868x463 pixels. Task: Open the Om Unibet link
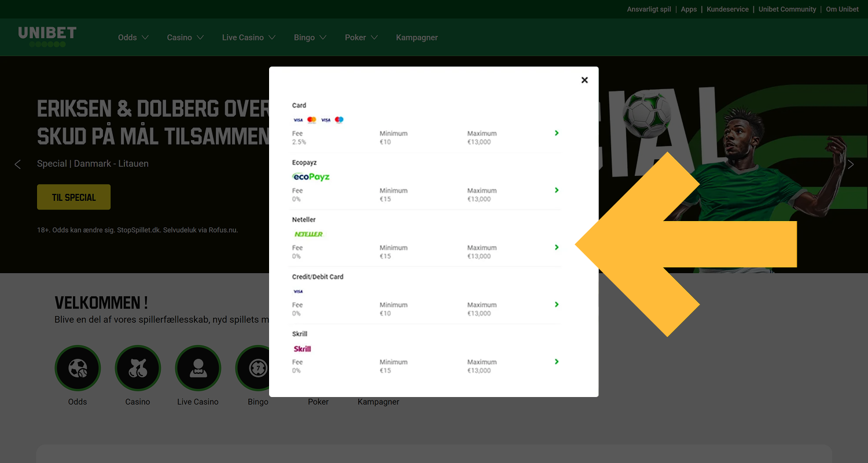pos(842,9)
